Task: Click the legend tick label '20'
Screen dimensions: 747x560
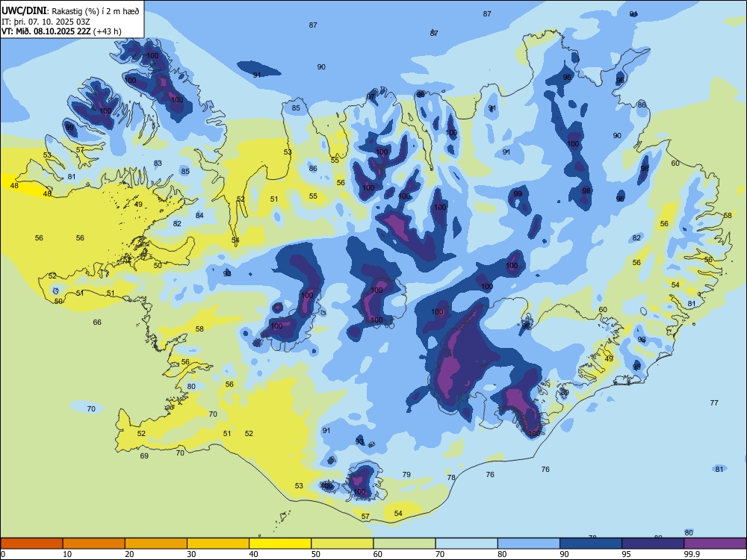Action: 129,554
